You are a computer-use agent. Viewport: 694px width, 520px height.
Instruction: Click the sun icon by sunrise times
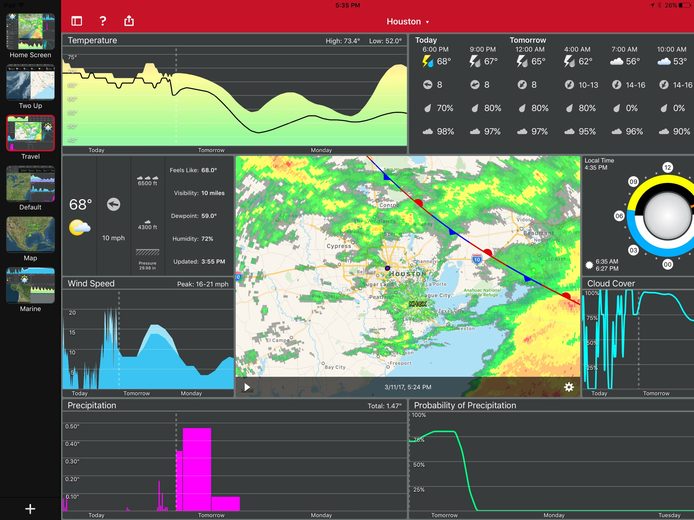click(x=589, y=265)
